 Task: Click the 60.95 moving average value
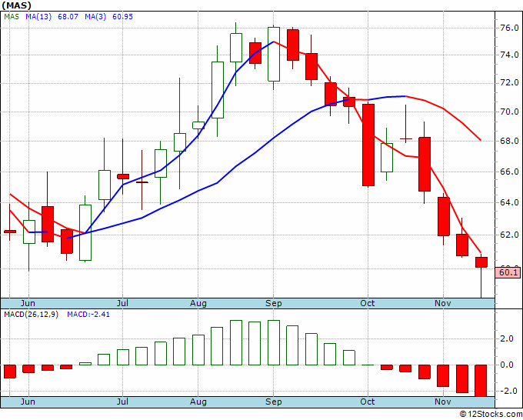pyautogui.click(x=122, y=16)
